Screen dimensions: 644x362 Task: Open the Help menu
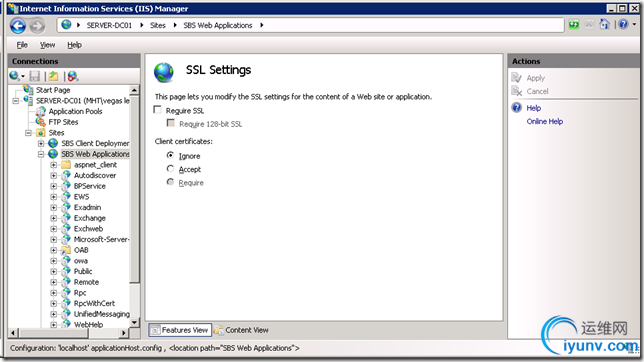[74, 45]
